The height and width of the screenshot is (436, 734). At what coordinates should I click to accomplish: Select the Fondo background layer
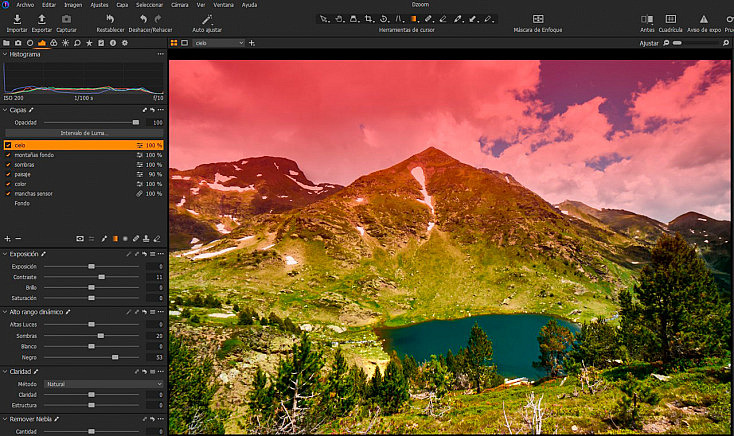click(84, 204)
